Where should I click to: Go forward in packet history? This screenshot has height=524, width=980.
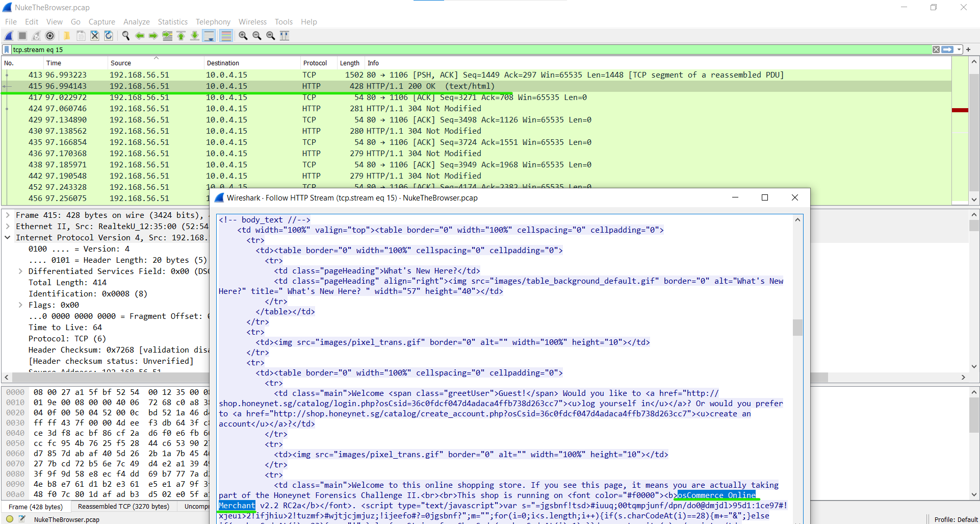153,36
